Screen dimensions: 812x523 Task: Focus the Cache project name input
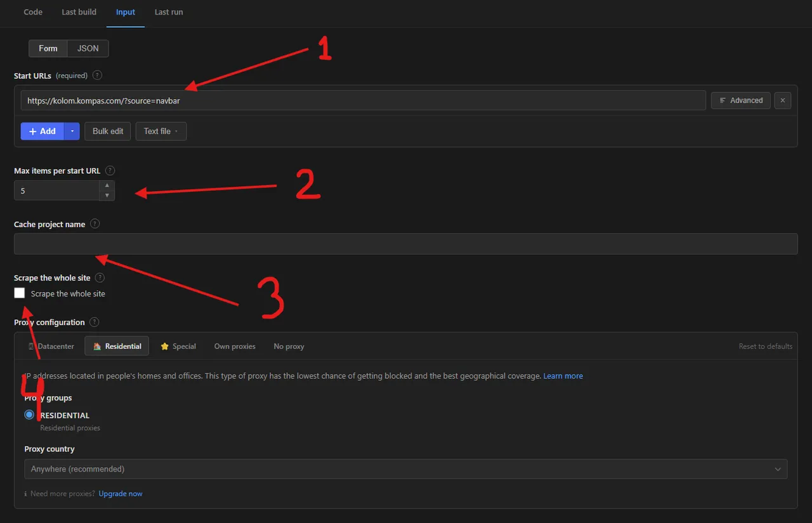pos(406,244)
